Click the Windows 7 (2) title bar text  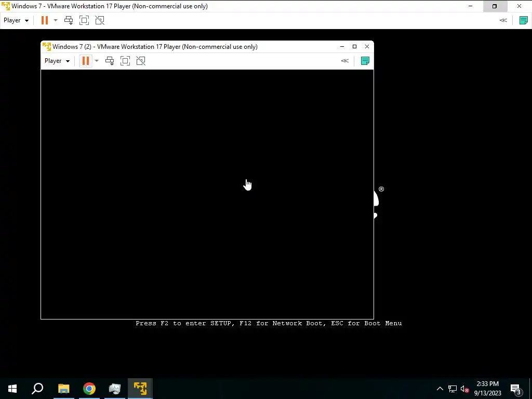click(x=155, y=47)
